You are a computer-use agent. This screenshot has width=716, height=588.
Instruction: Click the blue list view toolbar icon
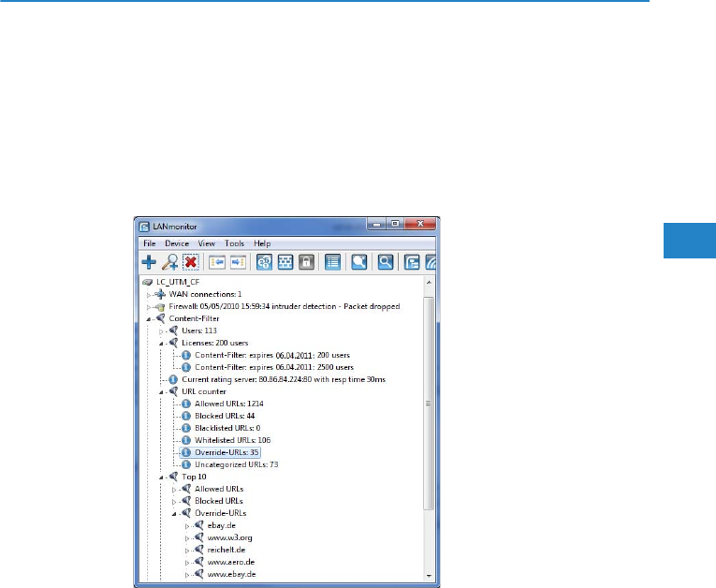[332, 262]
